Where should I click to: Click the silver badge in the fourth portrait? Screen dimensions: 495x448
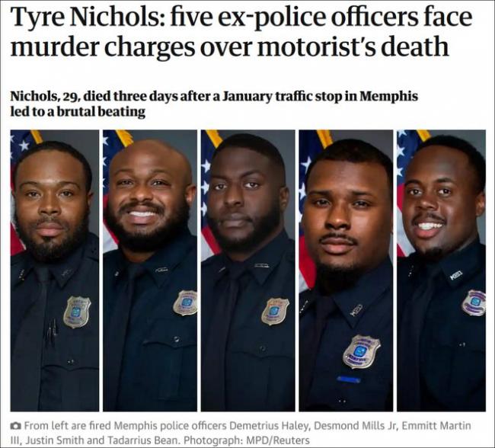361,352
